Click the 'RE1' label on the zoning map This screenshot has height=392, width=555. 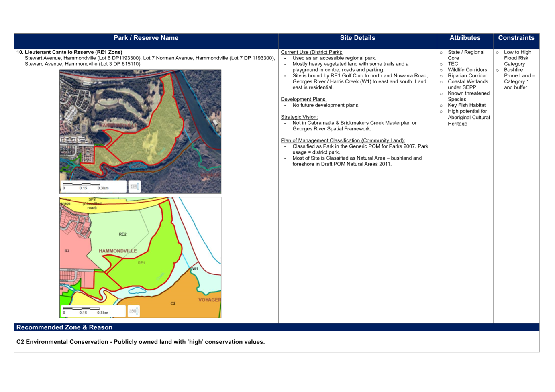point(141,263)
